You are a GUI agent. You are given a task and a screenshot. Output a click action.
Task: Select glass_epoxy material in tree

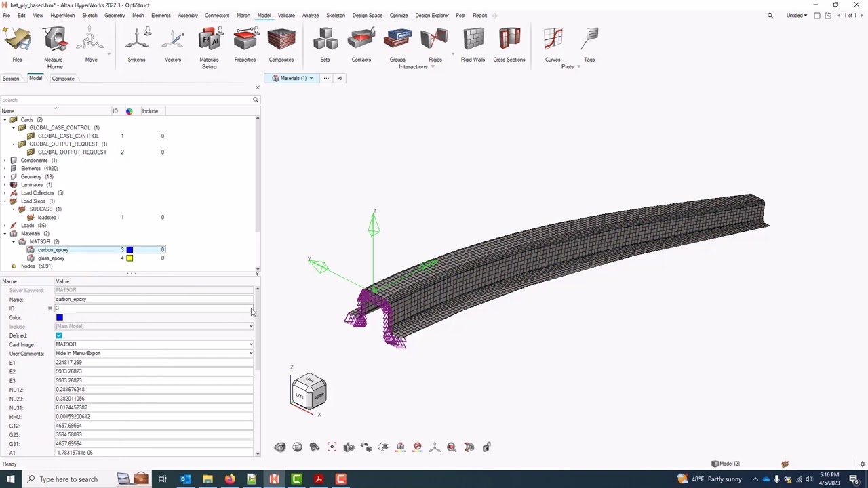51,258
